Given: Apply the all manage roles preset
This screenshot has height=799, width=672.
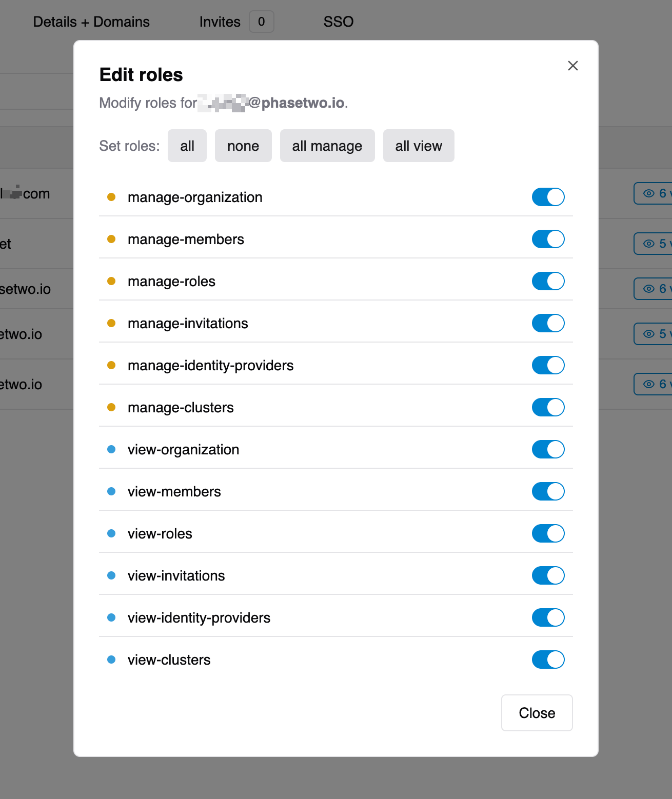Looking at the screenshot, I should click(327, 146).
